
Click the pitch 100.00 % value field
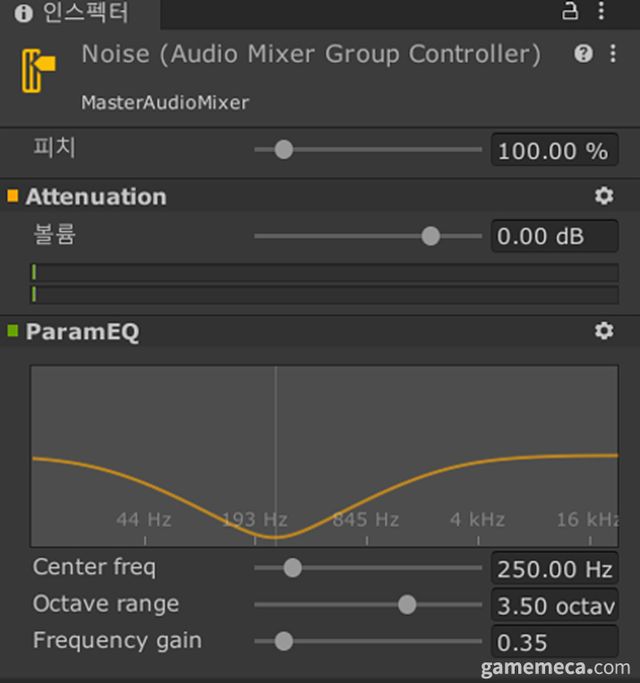[x=553, y=151]
